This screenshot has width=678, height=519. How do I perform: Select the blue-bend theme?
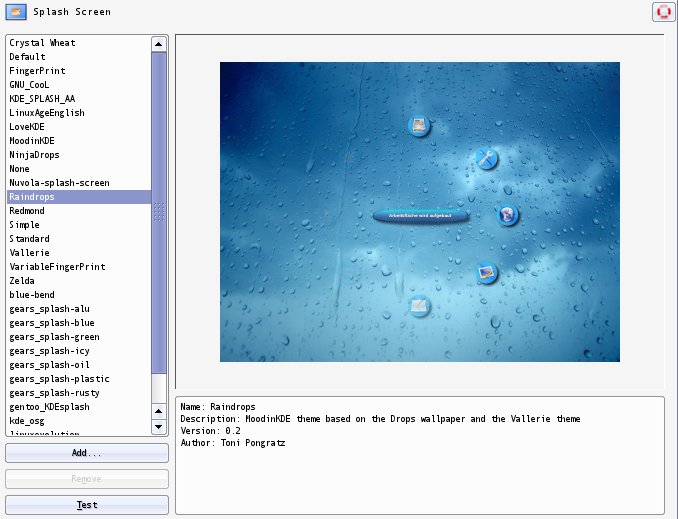click(x=79, y=295)
